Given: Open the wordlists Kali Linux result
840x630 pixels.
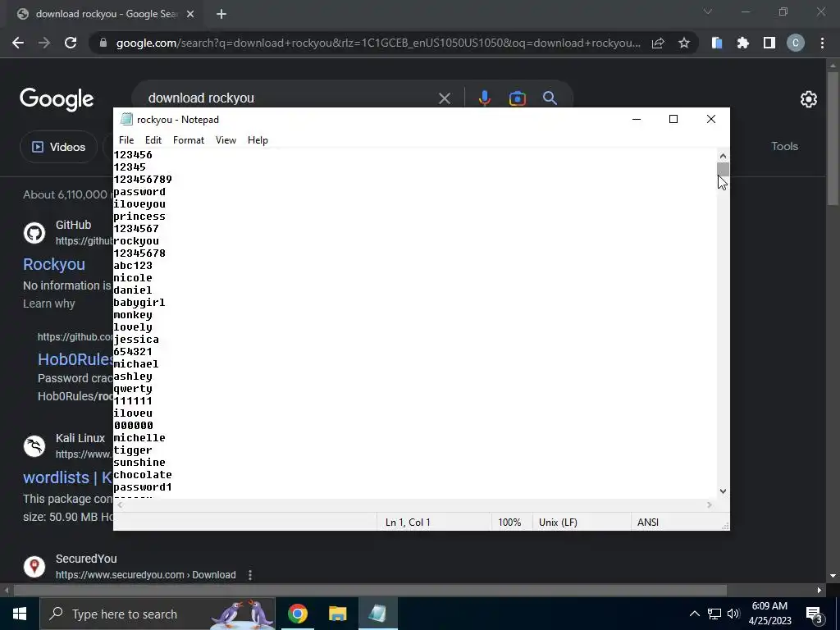Looking at the screenshot, I should click(x=67, y=477).
